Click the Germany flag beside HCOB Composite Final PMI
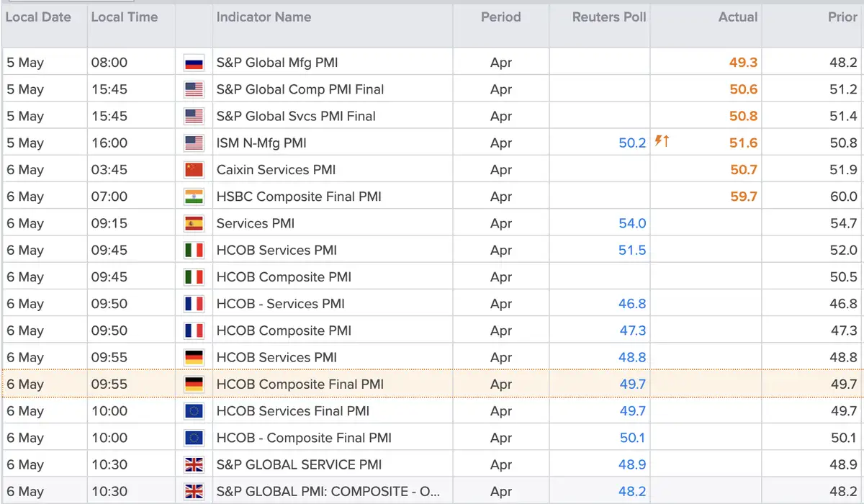This screenshot has width=864, height=504. click(194, 384)
